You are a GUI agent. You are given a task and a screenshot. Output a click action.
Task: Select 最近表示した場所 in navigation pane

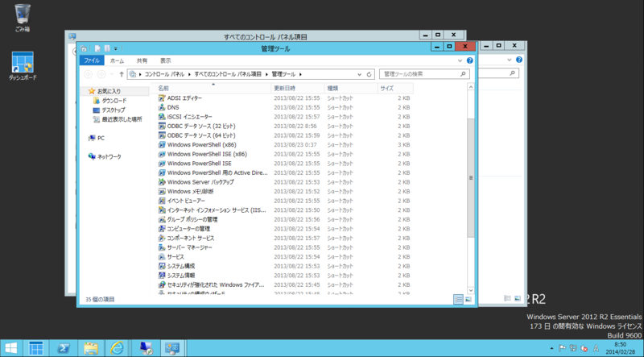[x=122, y=119]
